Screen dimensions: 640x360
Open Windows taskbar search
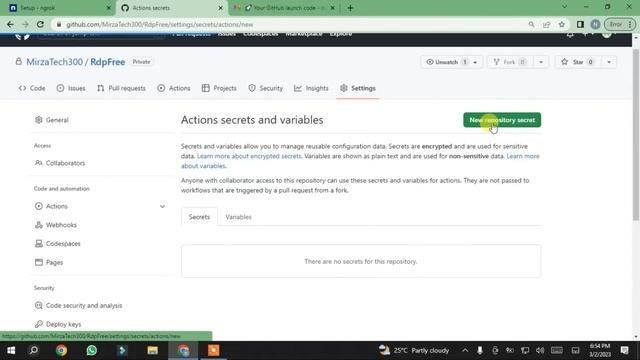[x=34, y=350]
